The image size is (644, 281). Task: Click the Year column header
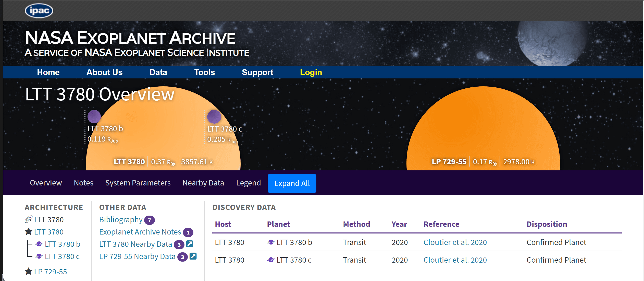399,224
